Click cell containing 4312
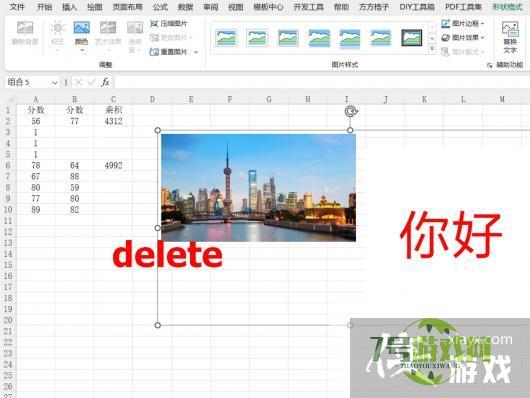 pyautogui.click(x=113, y=121)
